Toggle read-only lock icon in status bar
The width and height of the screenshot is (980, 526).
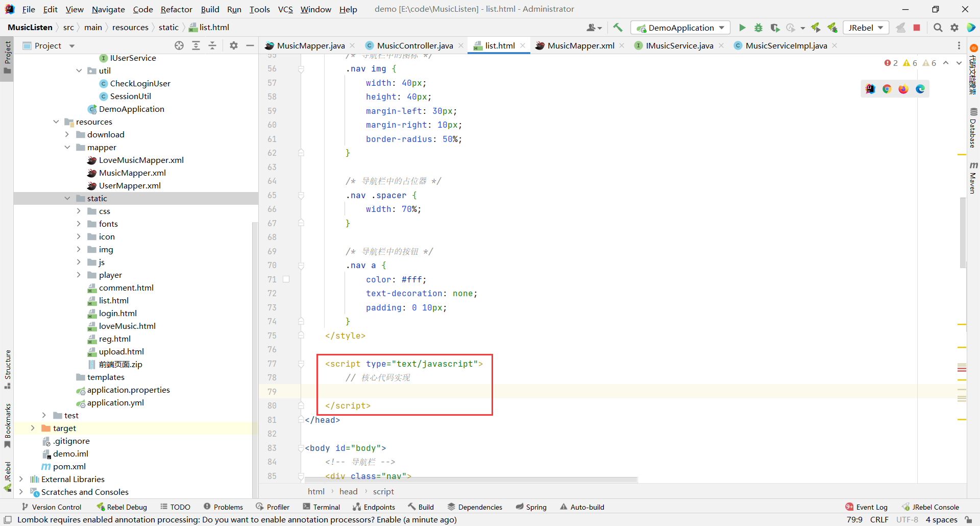[968, 520]
